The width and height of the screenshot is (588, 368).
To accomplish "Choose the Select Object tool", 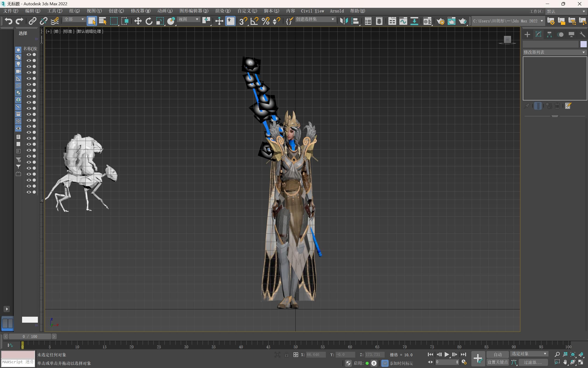I will (x=92, y=21).
